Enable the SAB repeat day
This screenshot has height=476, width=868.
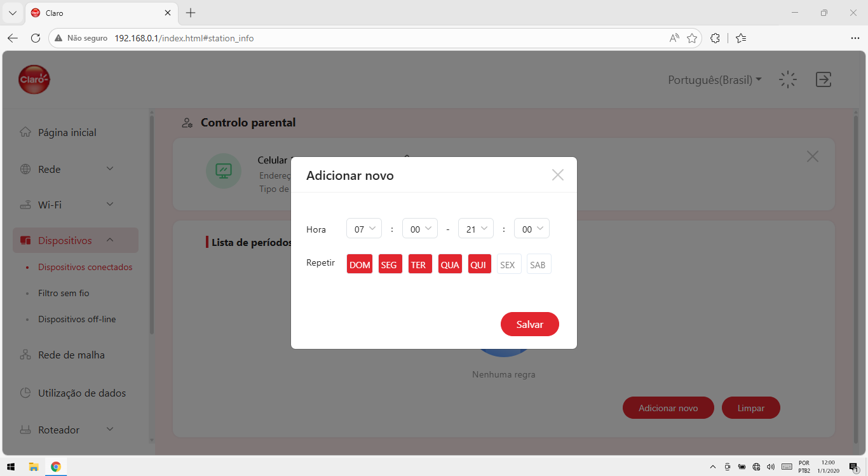[x=538, y=264]
